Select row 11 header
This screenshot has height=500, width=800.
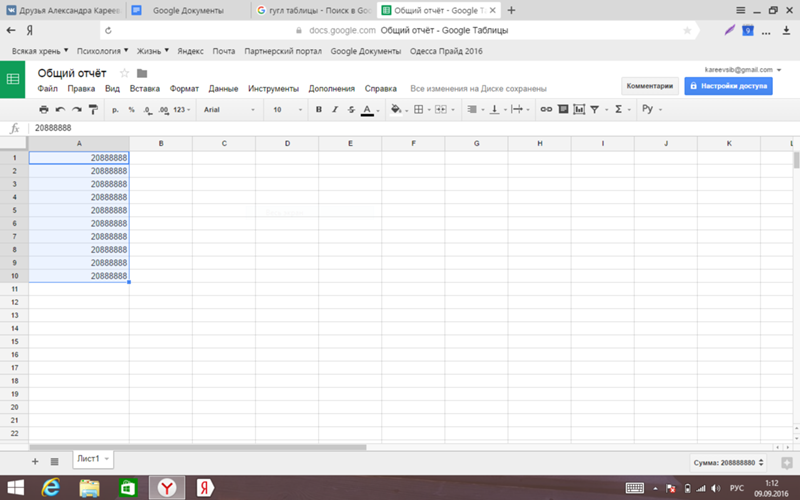[x=14, y=289]
